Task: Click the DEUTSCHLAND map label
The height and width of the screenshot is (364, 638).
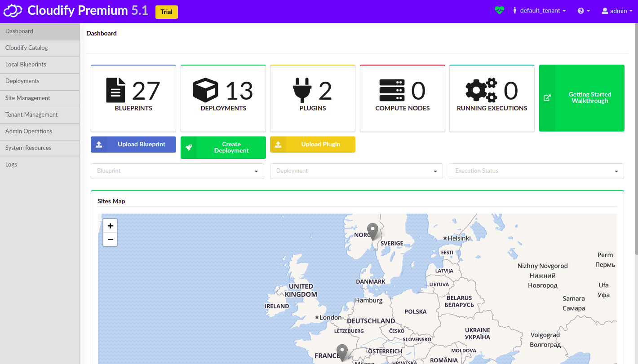Action: point(371,321)
